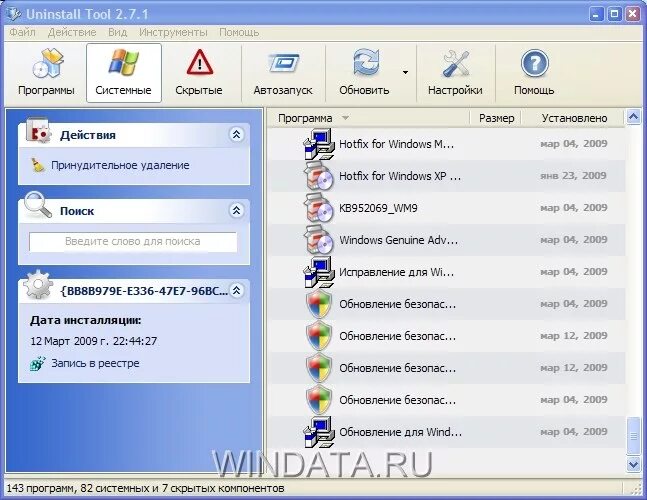Viewport: 647px width, 500px height.
Task: Click the scrollbar down arrow
Action: coord(633,465)
